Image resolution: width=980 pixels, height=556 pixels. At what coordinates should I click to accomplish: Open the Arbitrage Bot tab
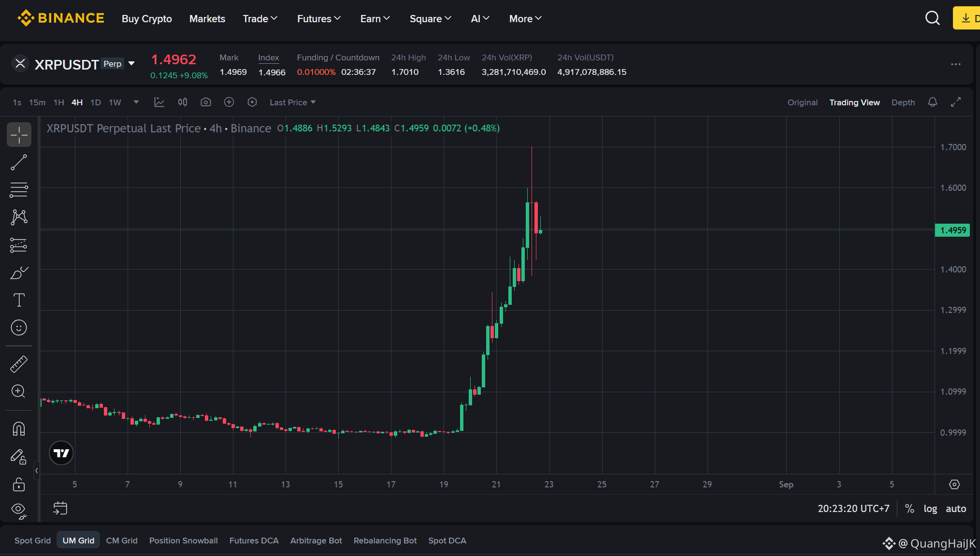coord(316,541)
